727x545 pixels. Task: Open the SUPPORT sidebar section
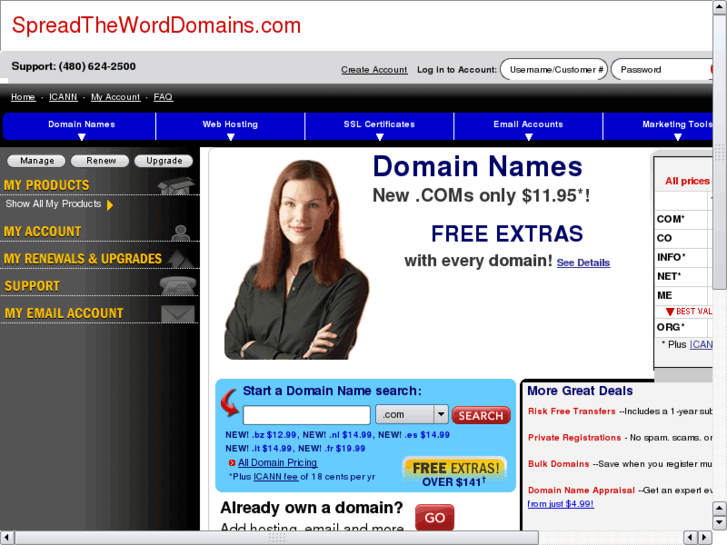pos(32,286)
